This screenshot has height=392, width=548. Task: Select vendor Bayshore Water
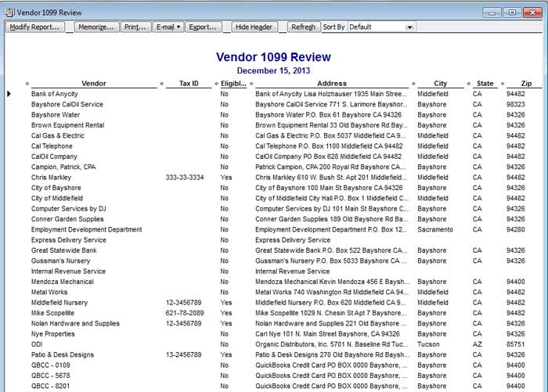click(x=56, y=114)
